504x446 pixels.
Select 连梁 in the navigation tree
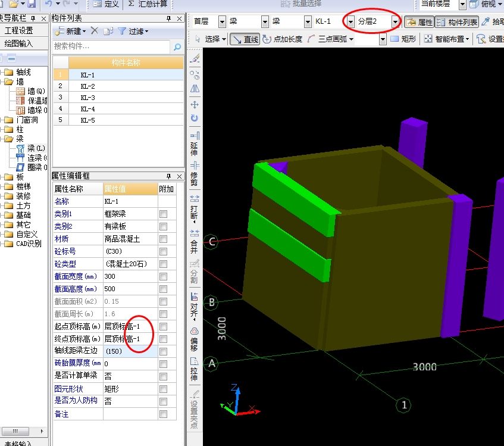click(32, 158)
